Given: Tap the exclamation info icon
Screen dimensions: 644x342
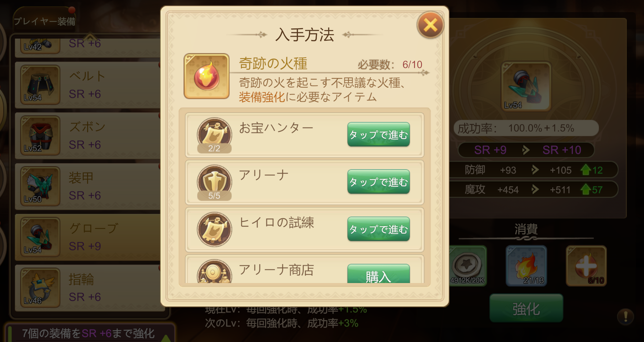Looking at the screenshot, I should 625,317.
